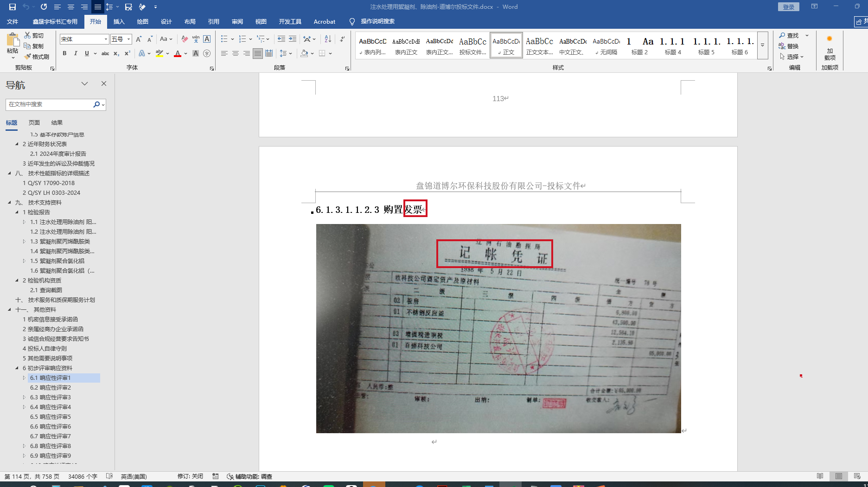
Task: Toggle italic formatting
Action: pyautogui.click(x=76, y=53)
